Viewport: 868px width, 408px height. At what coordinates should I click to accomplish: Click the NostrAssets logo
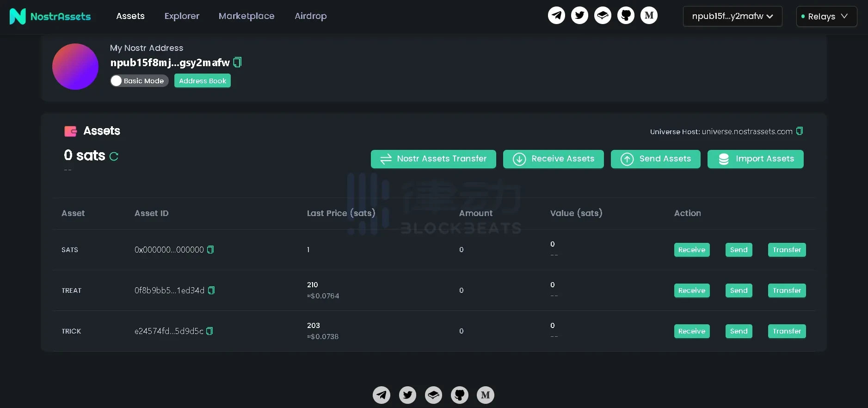pos(50,16)
